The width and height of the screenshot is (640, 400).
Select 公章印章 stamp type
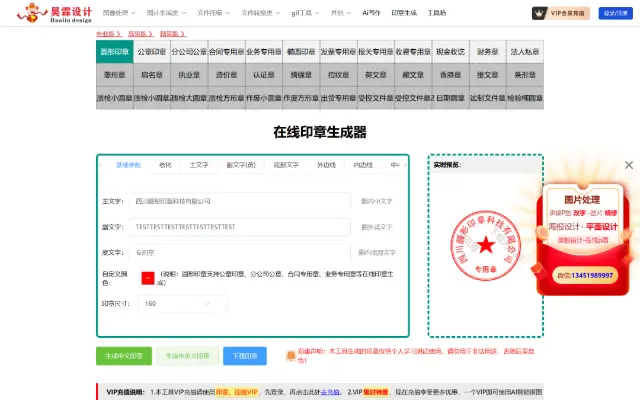152,52
